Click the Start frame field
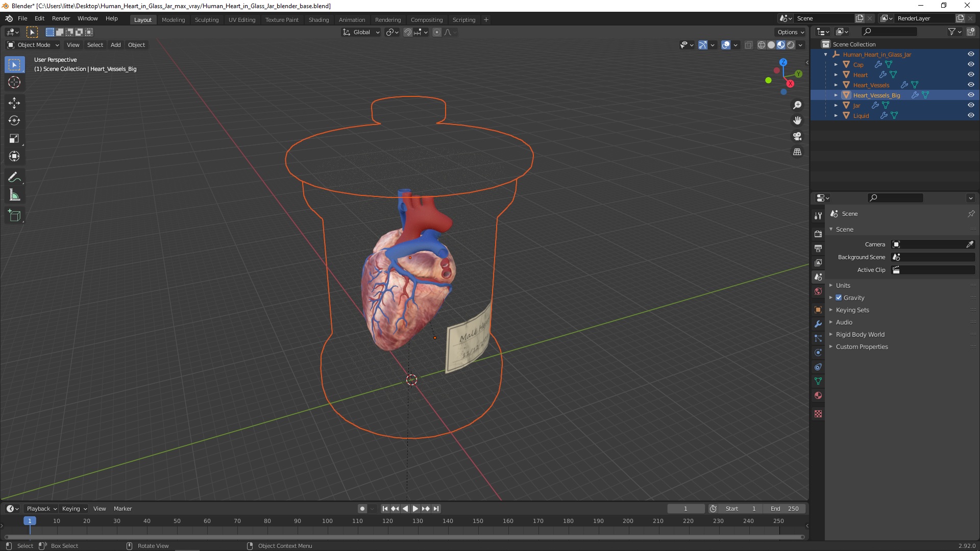Viewport: 980px width, 551px height. pyautogui.click(x=741, y=509)
